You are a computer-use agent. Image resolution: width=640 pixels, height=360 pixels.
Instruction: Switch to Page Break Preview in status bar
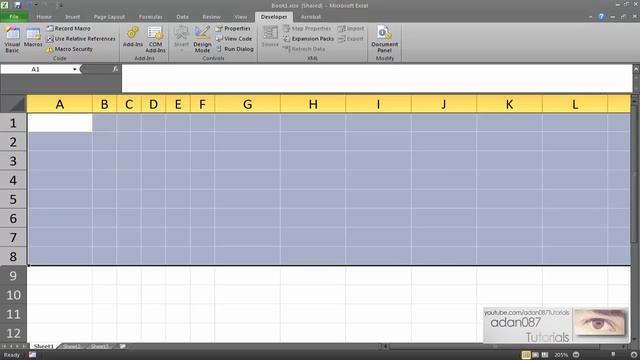tap(545, 355)
